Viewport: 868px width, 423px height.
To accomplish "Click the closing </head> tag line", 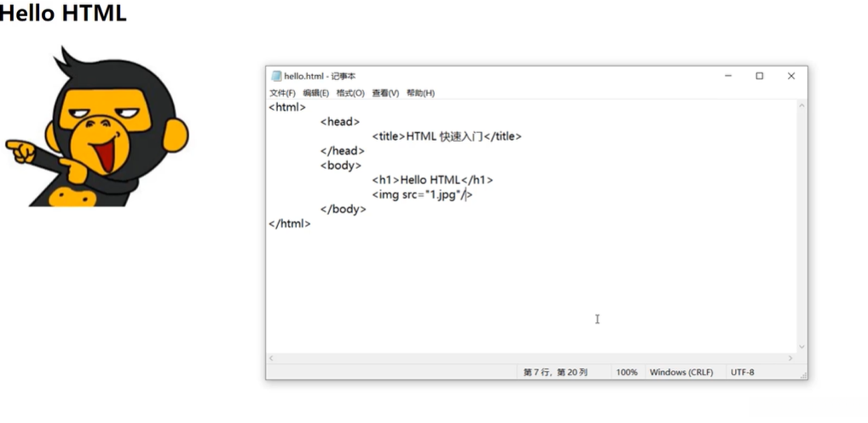I will [x=343, y=151].
